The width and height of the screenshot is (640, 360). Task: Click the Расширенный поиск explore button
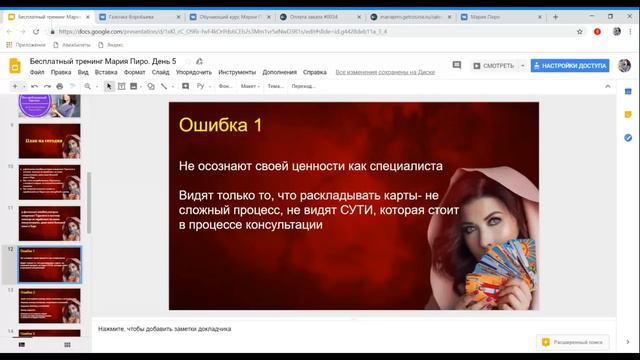(x=573, y=342)
